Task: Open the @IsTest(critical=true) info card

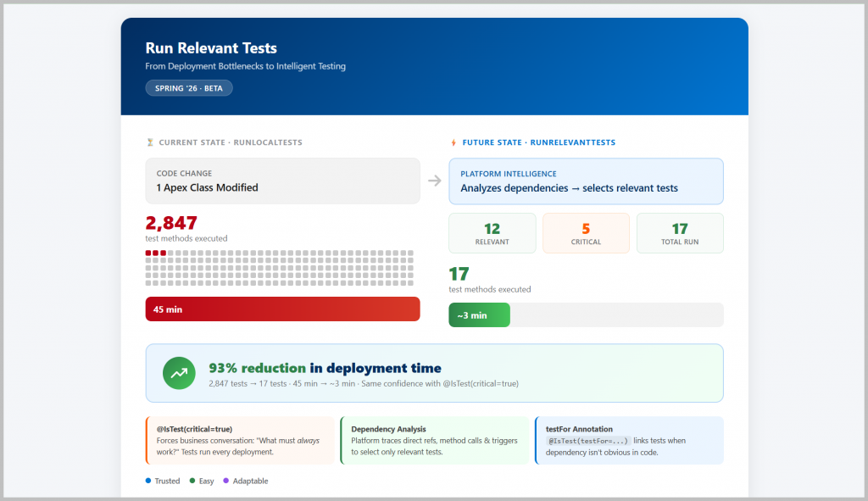Action: tap(241, 440)
